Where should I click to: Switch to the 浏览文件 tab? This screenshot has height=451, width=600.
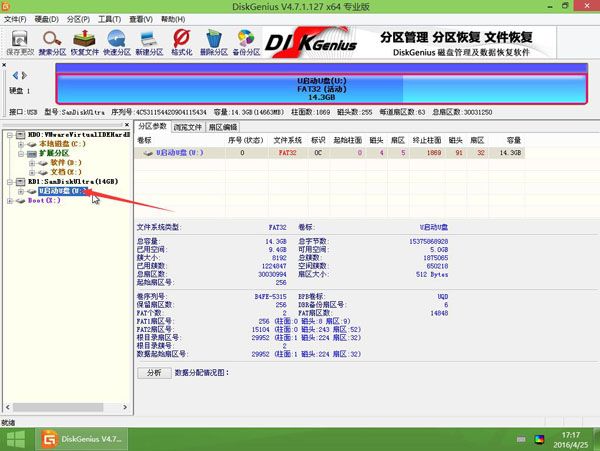[188, 128]
